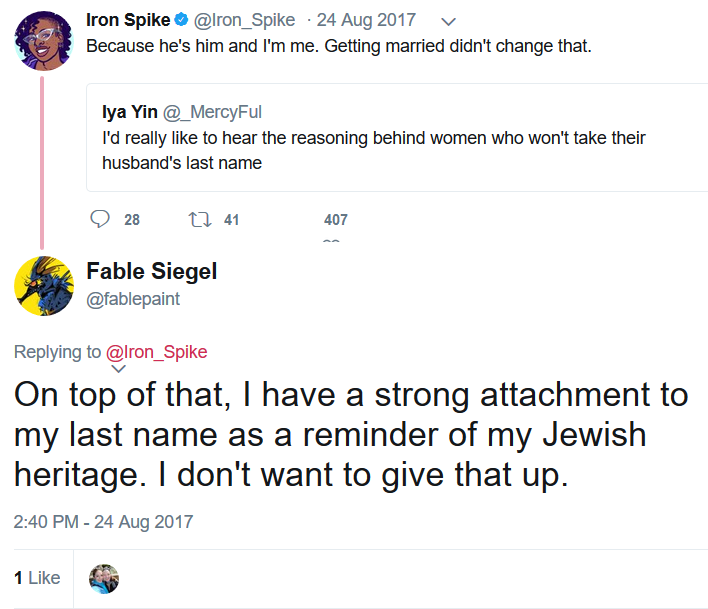
Task: Expand the replying-to chevron below @Iron_Spike
Action: coord(118,369)
